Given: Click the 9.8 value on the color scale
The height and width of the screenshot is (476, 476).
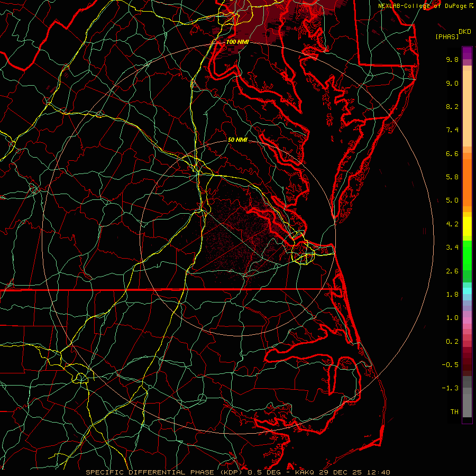Looking at the screenshot, I should point(452,59).
